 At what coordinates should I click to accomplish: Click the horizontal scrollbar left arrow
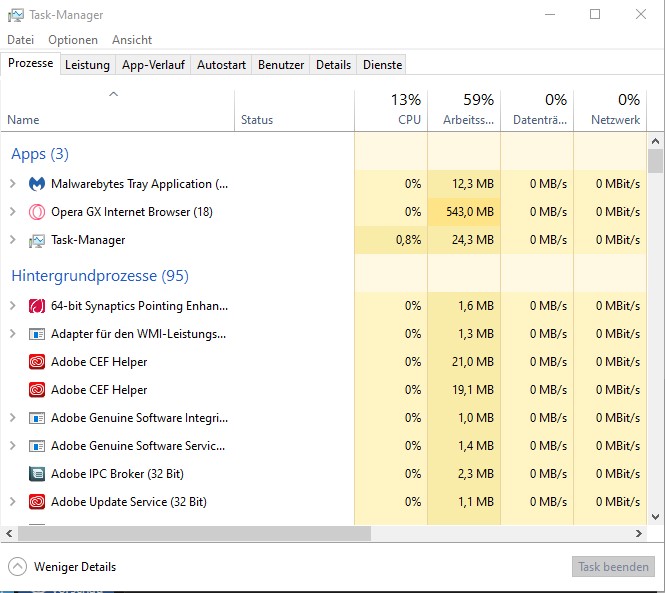click(9, 534)
